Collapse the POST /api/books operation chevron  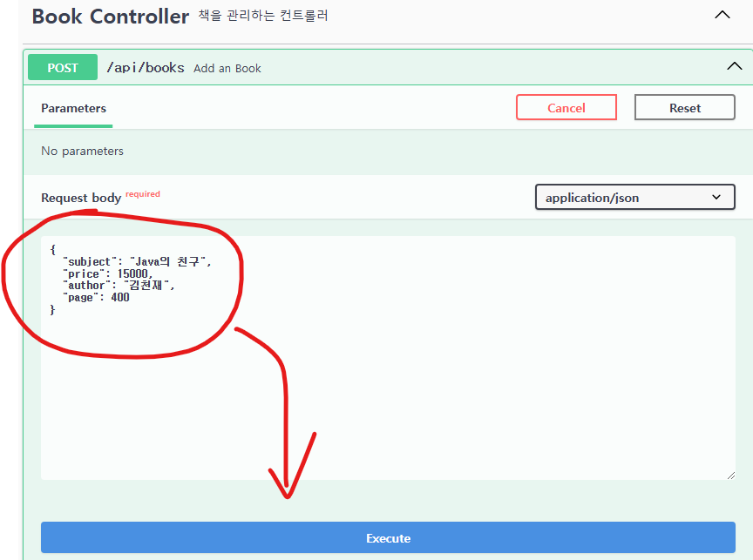[735, 66]
